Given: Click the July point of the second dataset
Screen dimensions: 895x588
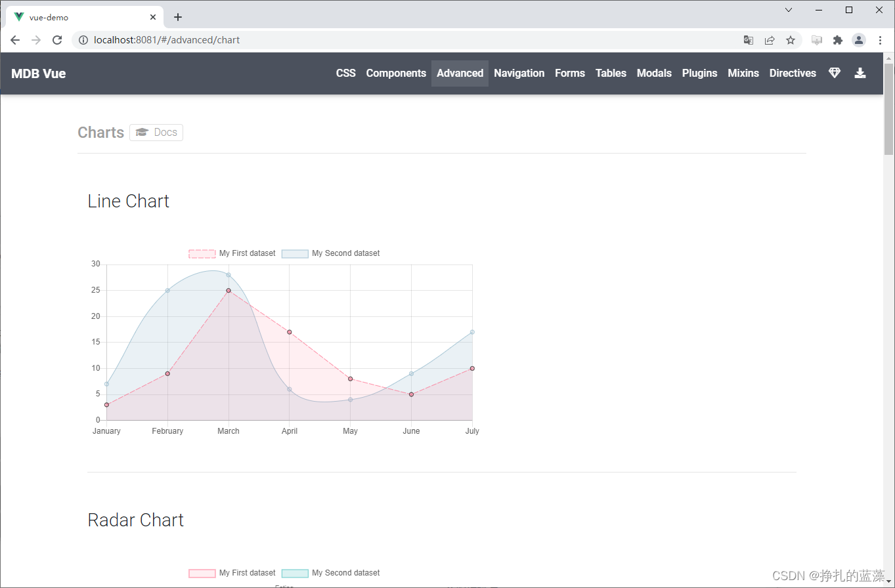Looking at the screenshot, I should pyautogui.click(x=472, y=332).
